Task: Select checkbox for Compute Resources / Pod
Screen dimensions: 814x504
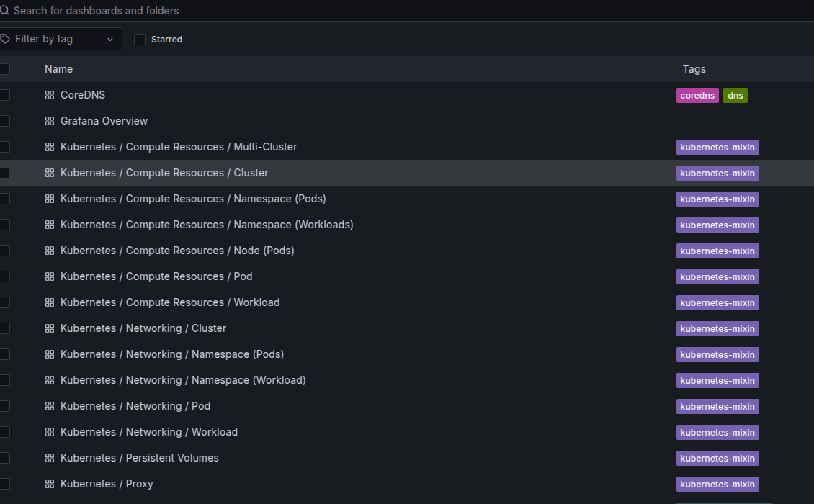Action: [x=4, y=276]
